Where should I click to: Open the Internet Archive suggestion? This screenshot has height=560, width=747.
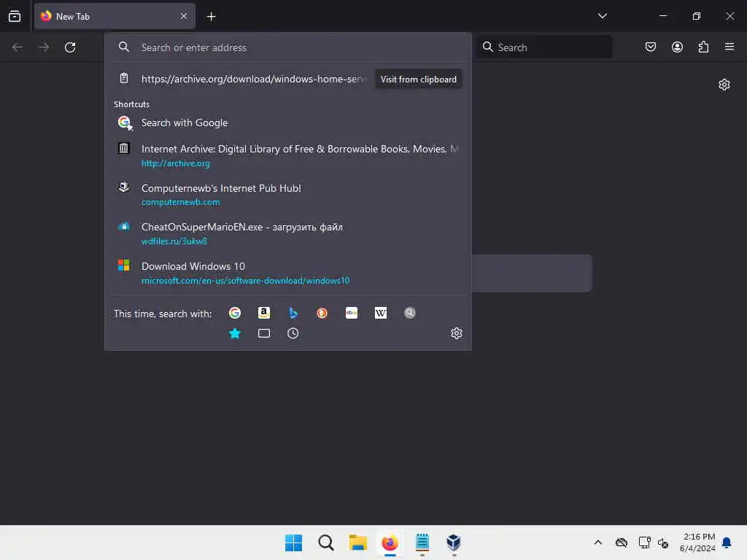coord(287,155)
